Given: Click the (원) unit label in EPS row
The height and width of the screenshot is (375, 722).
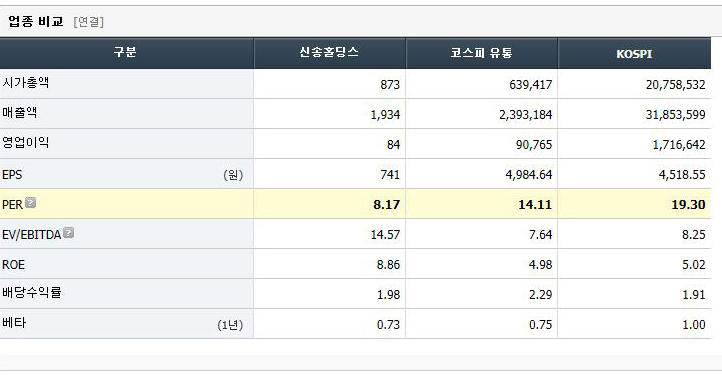Looking at the screenshot, I should tap(233, 175).
